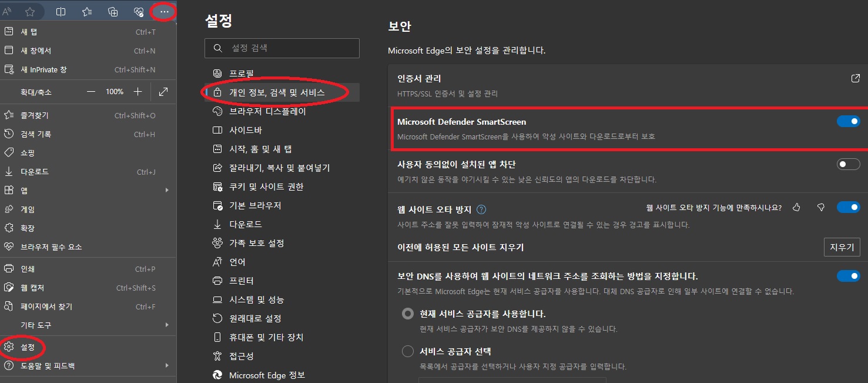
Task: Open 검색 기록 menu item
Action: click(x=88, y=134)
